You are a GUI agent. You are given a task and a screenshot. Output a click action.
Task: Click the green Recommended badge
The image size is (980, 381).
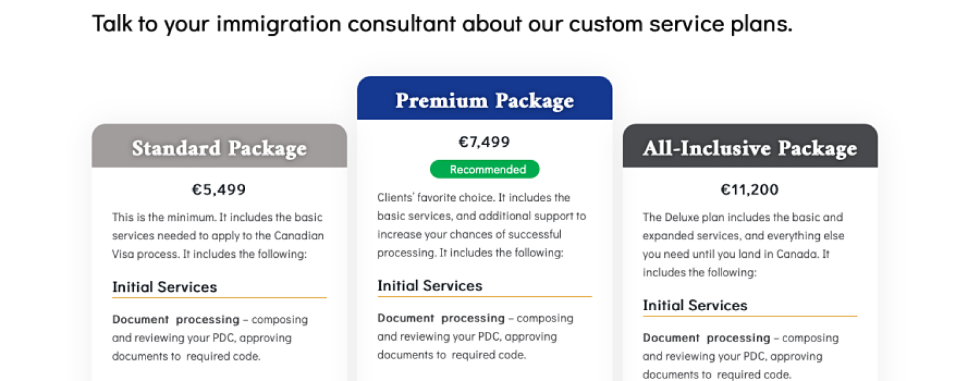click(484, 169)
